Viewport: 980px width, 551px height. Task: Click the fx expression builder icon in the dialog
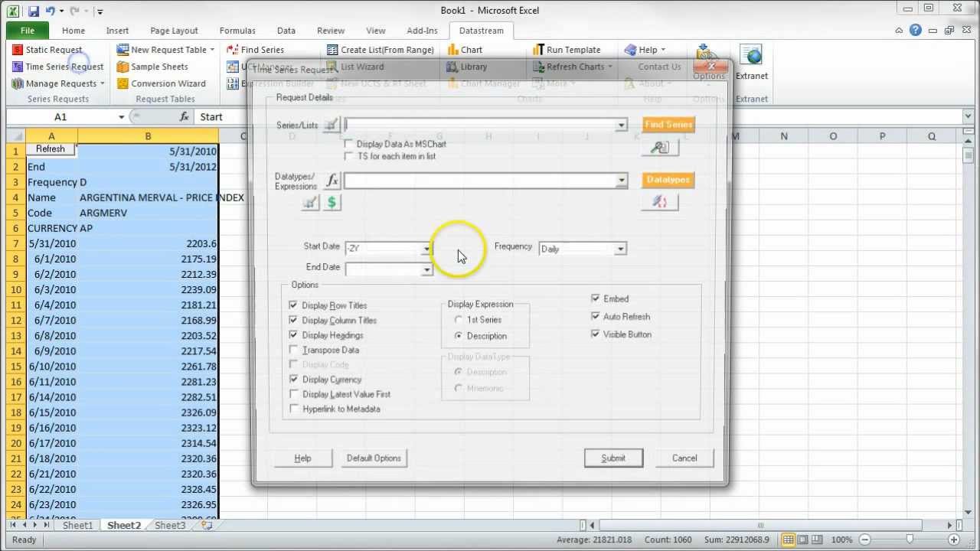(x=332, y=180)
